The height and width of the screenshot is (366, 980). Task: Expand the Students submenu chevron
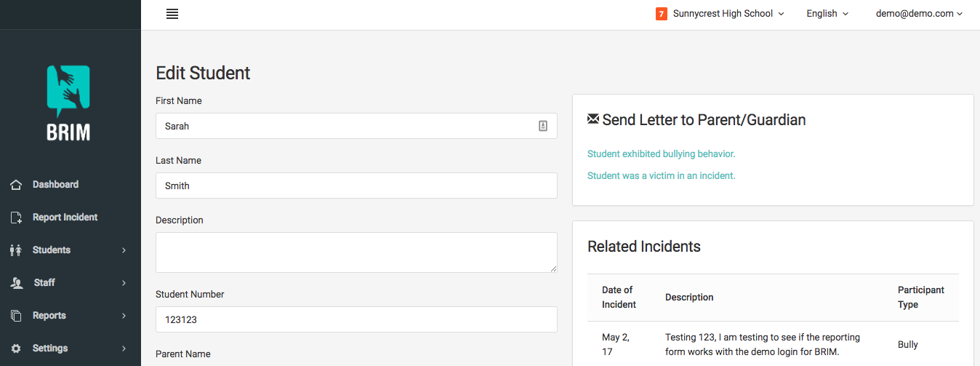[124, 250]
